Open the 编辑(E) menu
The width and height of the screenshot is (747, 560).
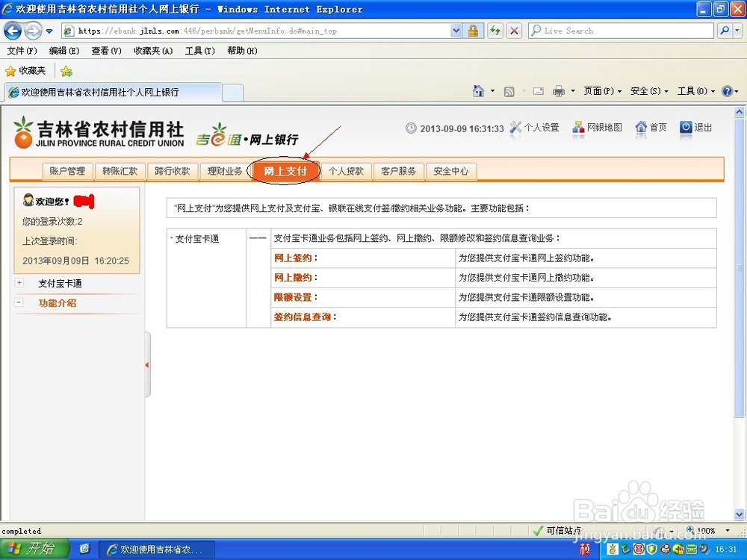[64, 51]
